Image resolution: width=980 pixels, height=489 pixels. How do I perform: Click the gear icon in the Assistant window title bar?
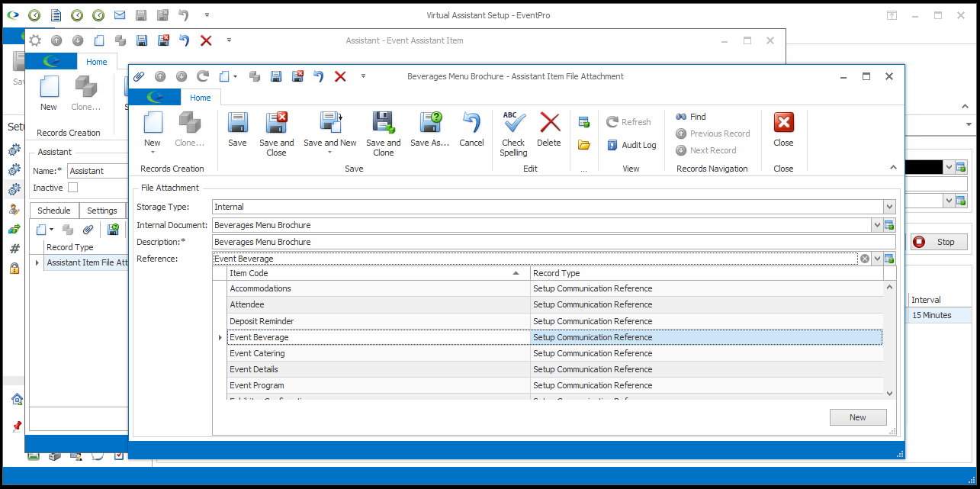click(x=35, y=40)
